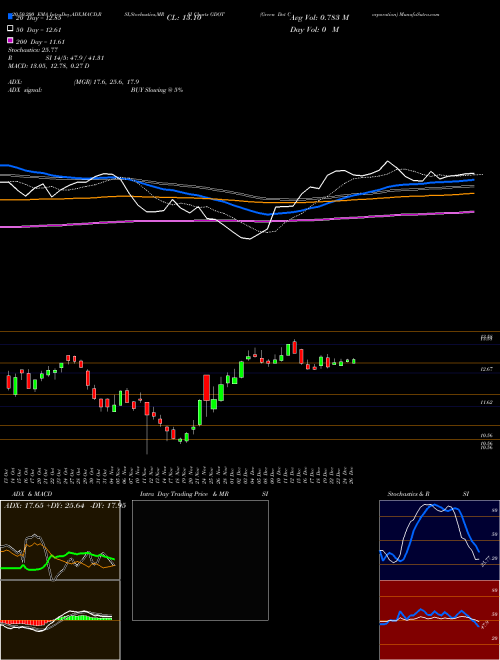
Task: Click the 'MACD: 13.05, 12.78, 0.27 D' line
Action: 49,66
